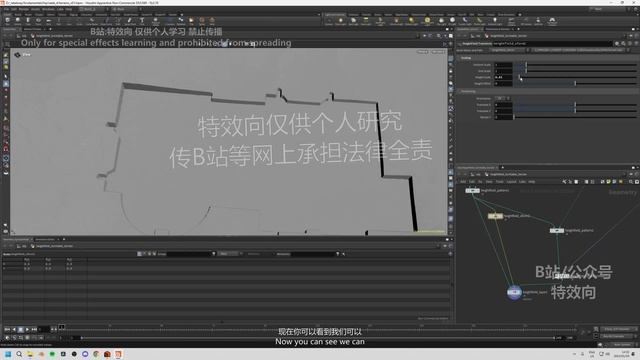Viewport: 640px width, 360px height.
Task: Open Windows taskbar Search
Action: (19, 354)
